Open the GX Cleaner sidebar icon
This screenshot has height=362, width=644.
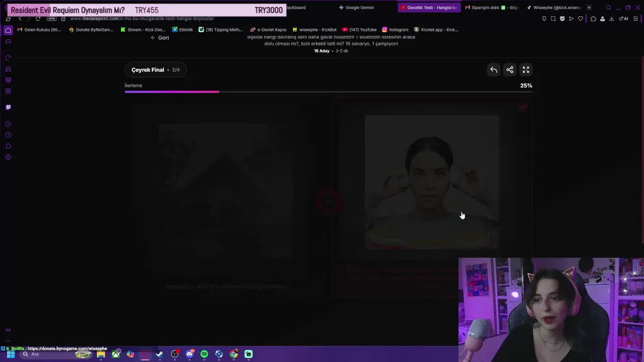8,69
